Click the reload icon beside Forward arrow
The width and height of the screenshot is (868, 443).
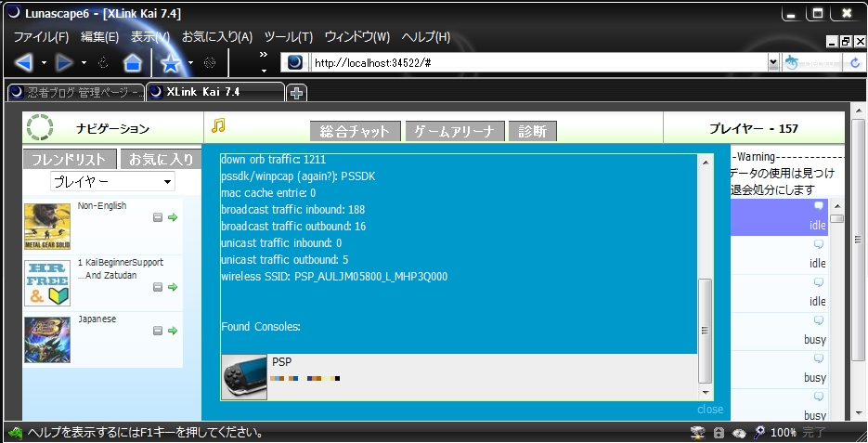click(103, 63)
